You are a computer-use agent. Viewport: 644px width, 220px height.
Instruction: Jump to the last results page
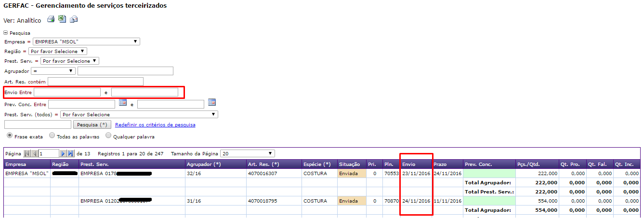70,153
